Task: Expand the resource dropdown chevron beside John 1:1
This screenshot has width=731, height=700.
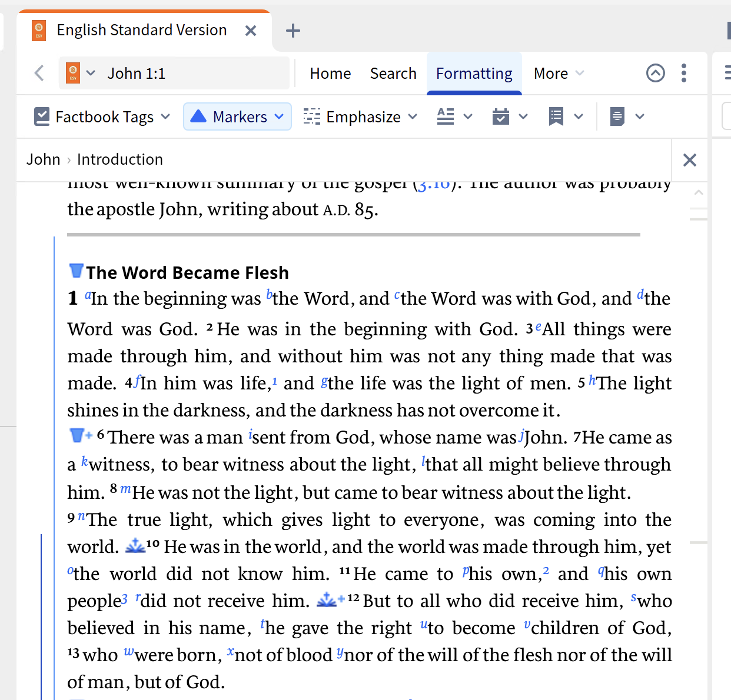Action: click(91, 73)
